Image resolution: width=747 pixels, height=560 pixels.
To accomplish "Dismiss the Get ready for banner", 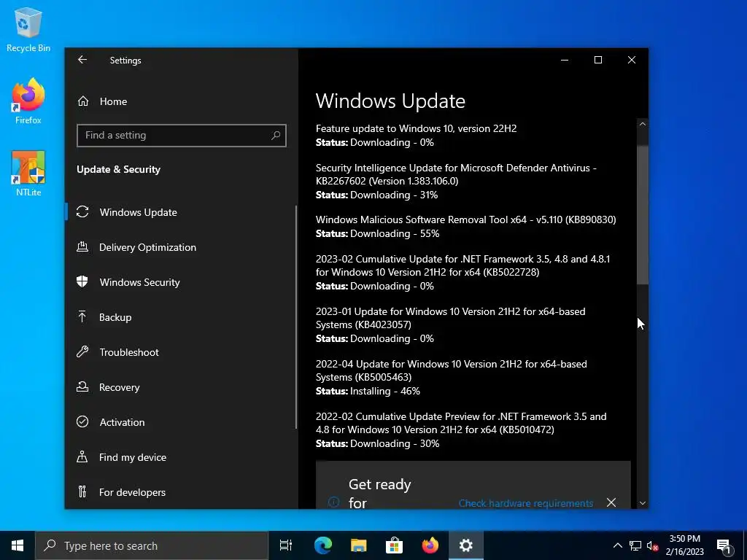I will point(611,502).
